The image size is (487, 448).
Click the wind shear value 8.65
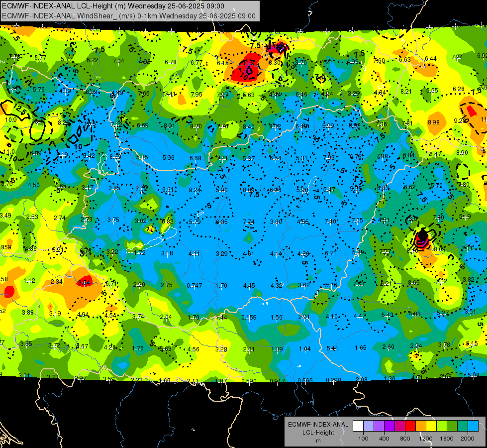[x=414, y=283]
